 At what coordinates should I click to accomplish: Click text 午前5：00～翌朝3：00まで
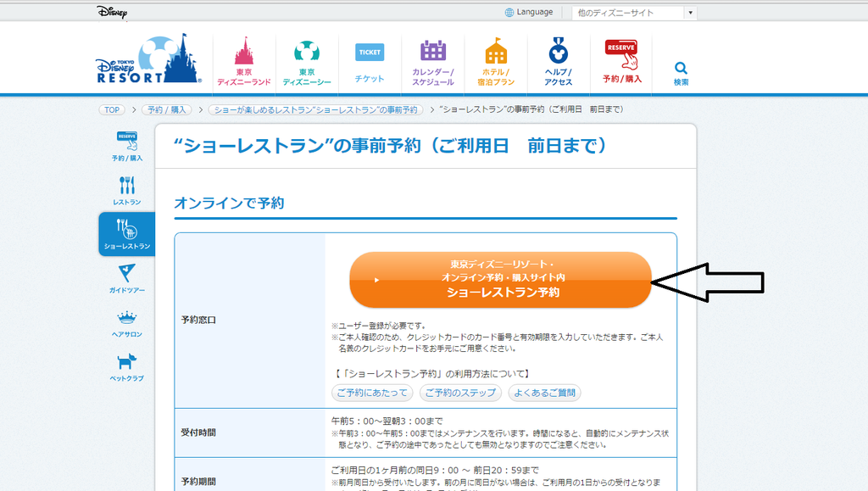pyautogui.click(x=387, y=421)
